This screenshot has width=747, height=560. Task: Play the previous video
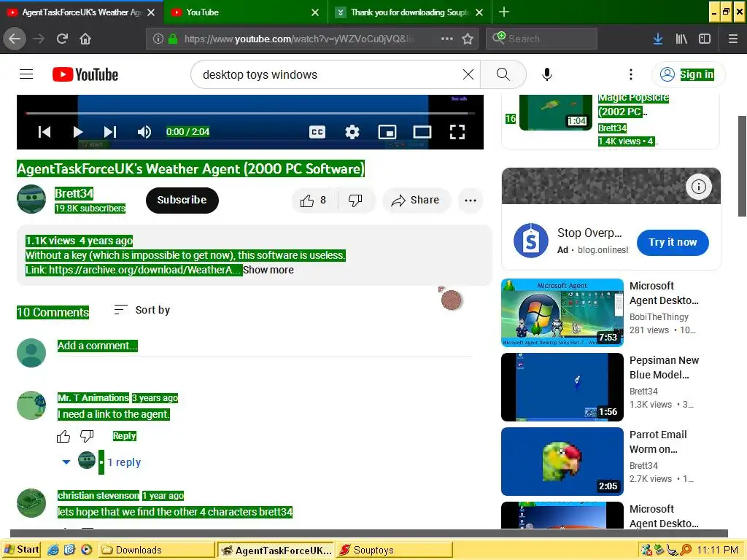click(x=44, y=132)
